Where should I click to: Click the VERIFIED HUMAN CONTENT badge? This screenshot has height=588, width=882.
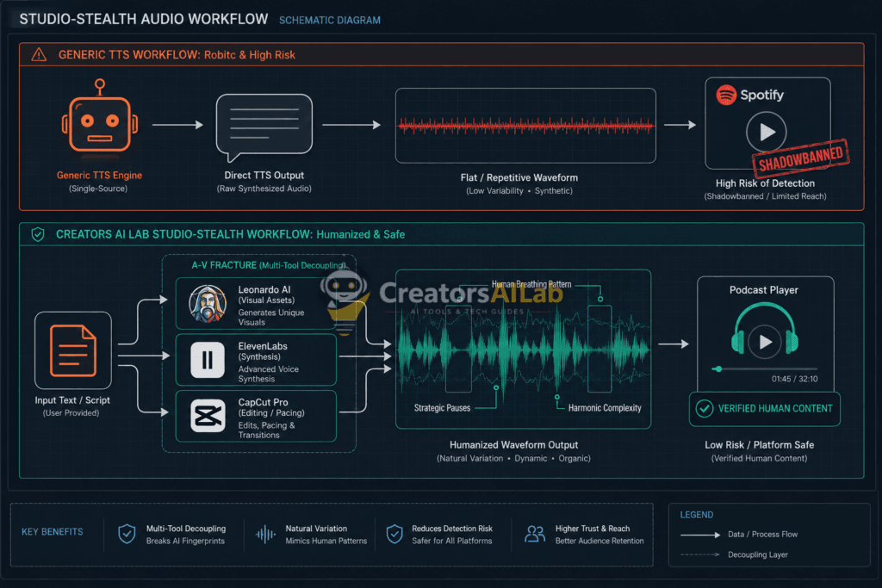[765, 409]
